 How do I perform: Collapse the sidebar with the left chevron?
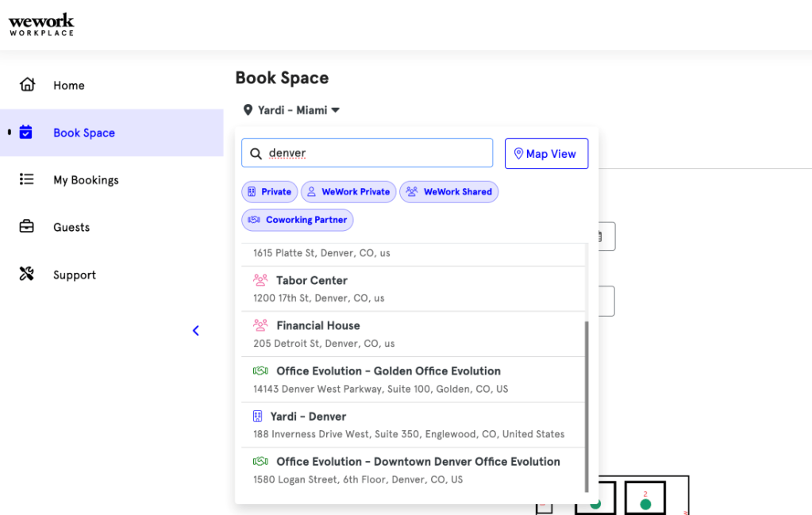[x=196, y=331]
